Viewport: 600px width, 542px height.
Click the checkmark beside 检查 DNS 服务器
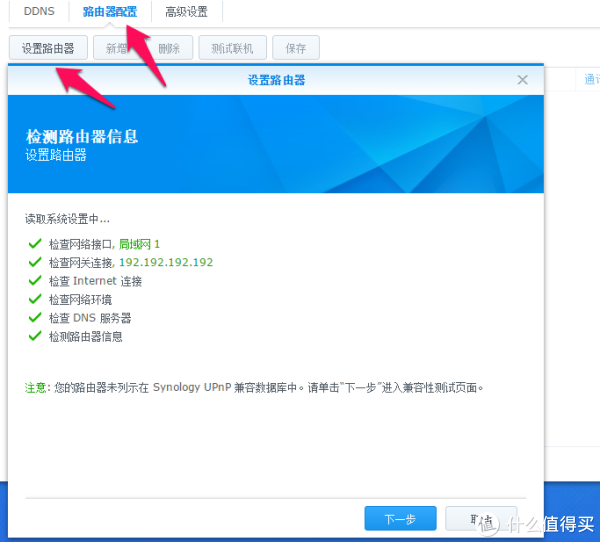35,318
